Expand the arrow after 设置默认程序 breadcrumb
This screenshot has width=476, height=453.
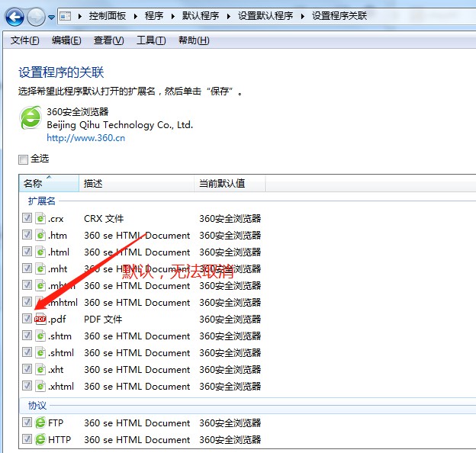(x=303, y=16)
